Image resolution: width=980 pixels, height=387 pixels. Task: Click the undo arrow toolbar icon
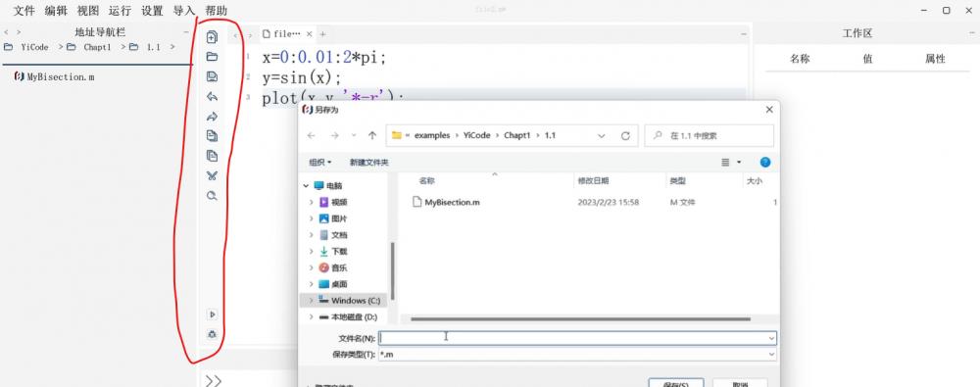(212, 97)
